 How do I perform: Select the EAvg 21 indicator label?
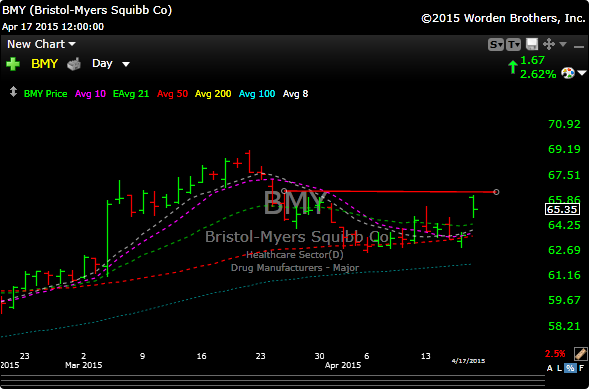131,94
